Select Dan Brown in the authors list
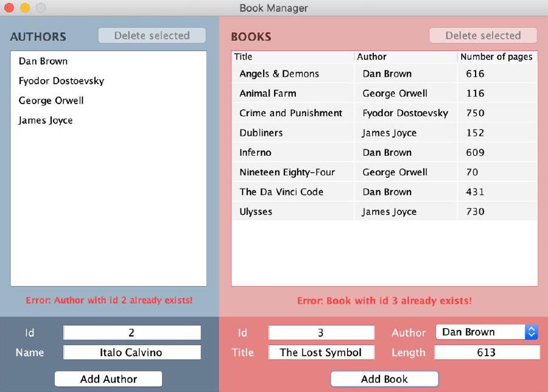The height and width of the screenshot is (392, 548). coord(43,61)
